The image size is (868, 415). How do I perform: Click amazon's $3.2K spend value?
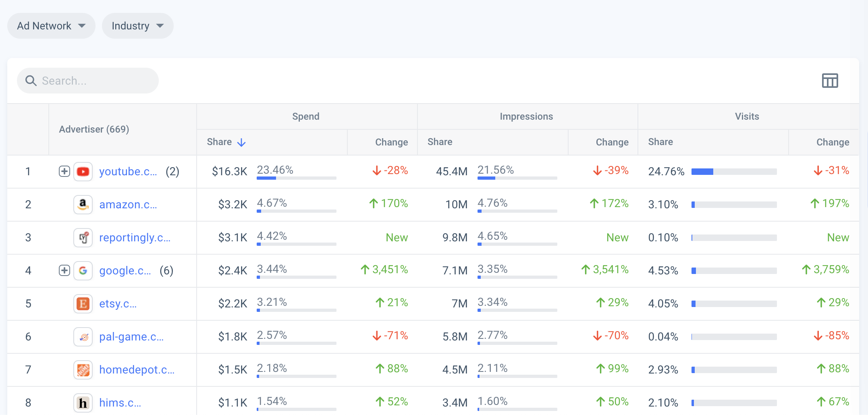pos(233,205)
